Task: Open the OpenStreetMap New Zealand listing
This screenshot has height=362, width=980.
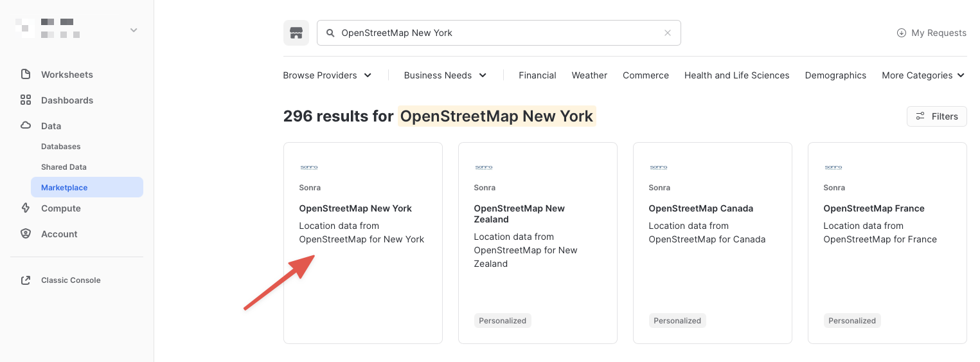Action: coord(538,243)
